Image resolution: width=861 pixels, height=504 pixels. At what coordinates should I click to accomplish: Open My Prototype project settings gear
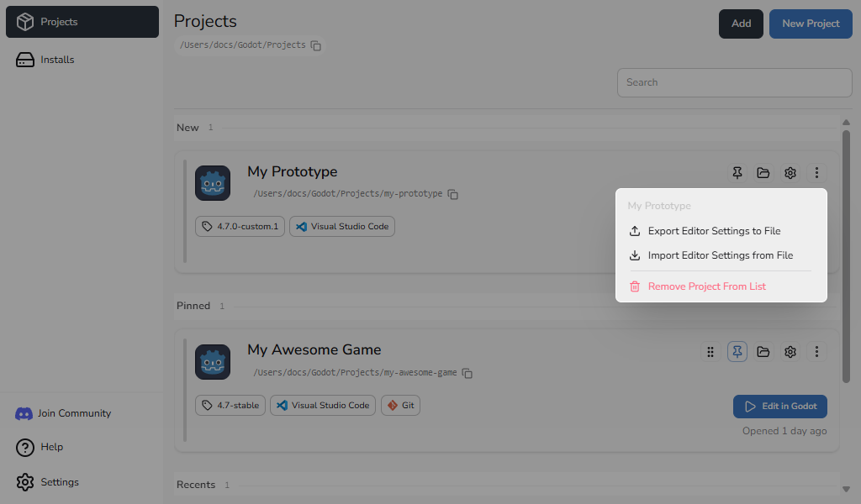coord(790,173)
